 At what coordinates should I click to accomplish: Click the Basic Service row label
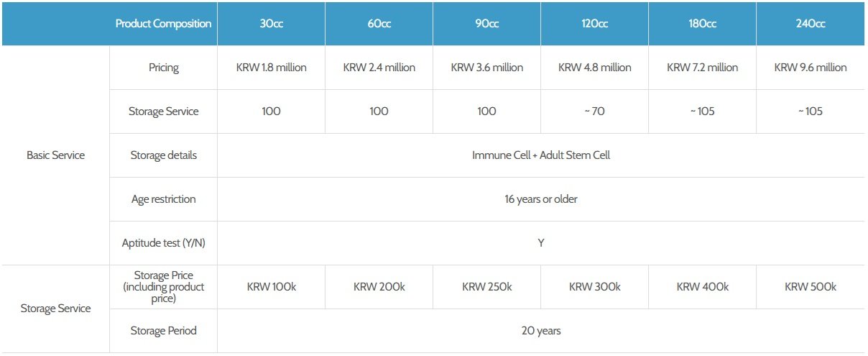click(x=55, y=155)
